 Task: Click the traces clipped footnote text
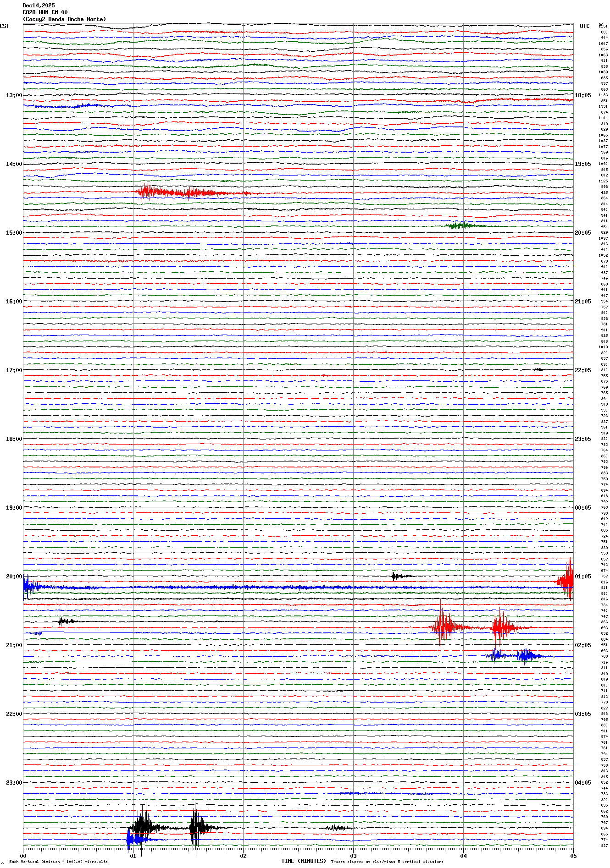coord(387,862)
